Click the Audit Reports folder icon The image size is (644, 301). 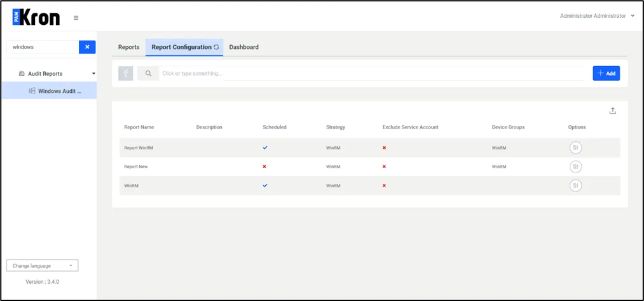point(22,74)
